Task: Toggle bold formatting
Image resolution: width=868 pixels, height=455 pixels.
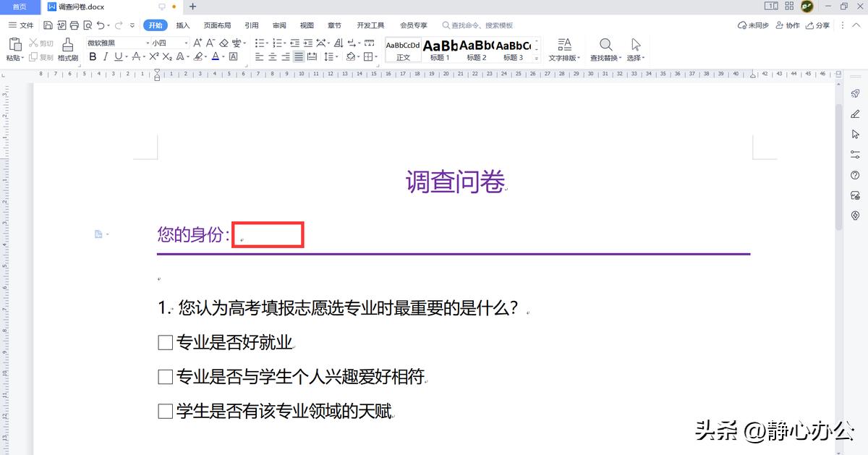Action: coord(93,56)
